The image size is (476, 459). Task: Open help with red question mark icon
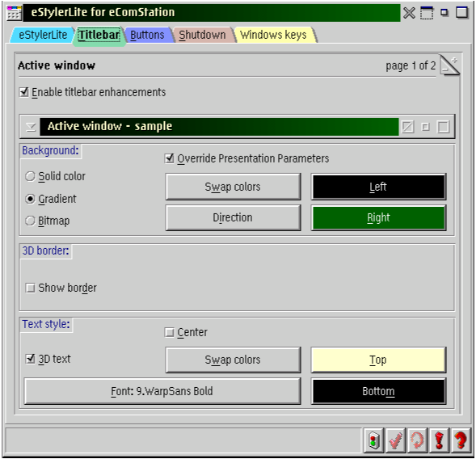click(x=461, y=440)
